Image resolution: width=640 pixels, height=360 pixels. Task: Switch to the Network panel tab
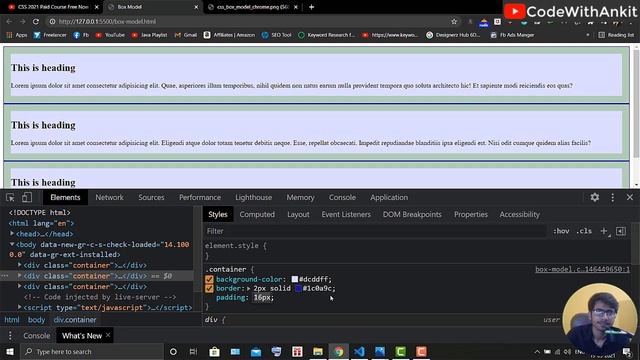pyautogui.click(x=109, y=198)
